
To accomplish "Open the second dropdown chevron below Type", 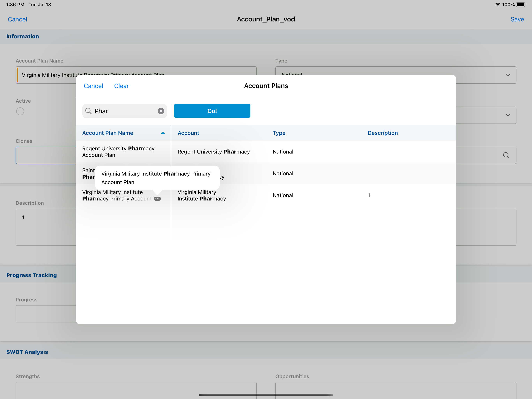I will coord(508,115).
